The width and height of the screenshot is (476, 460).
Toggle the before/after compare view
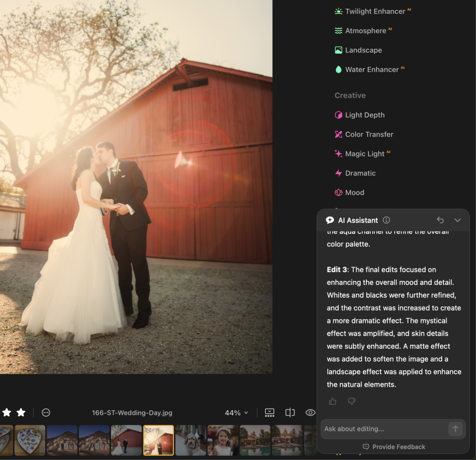click(290, 412)
